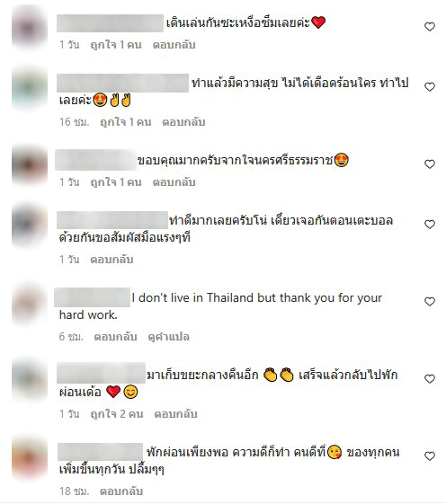Image resolution: width=446 pixels, height=504 pixels.
Task: Tap heart icon beside the 16 ชม. comment
Action: click(430, 87)
